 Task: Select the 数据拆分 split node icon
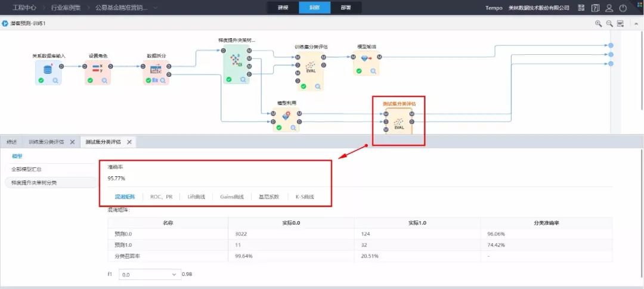point(156,69)
